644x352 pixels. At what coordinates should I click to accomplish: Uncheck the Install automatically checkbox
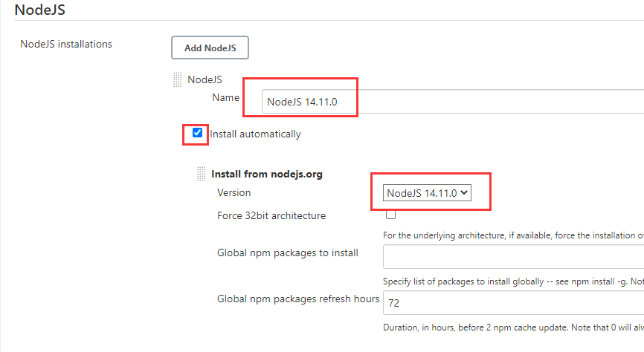click(x=197, y=132)
